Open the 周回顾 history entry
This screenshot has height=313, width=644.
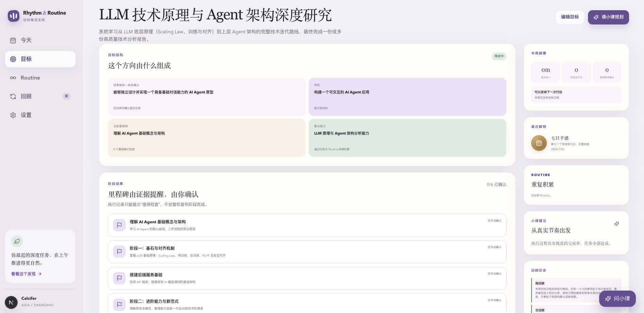click(x=576, y=290)
